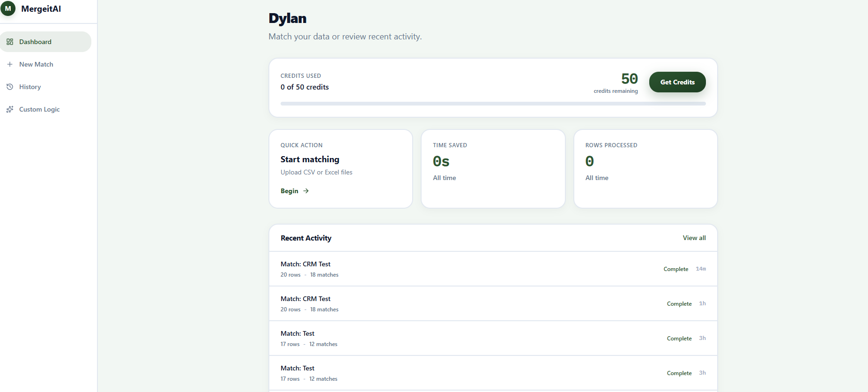
Task: Click the MergeitAI brand name
Action: tap(41, 9)
